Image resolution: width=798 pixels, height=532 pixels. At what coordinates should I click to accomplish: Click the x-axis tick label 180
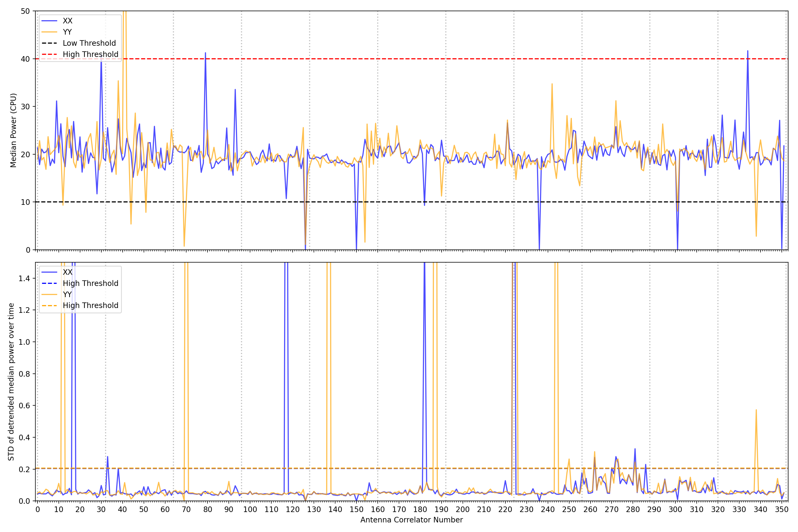coord(420,509)
